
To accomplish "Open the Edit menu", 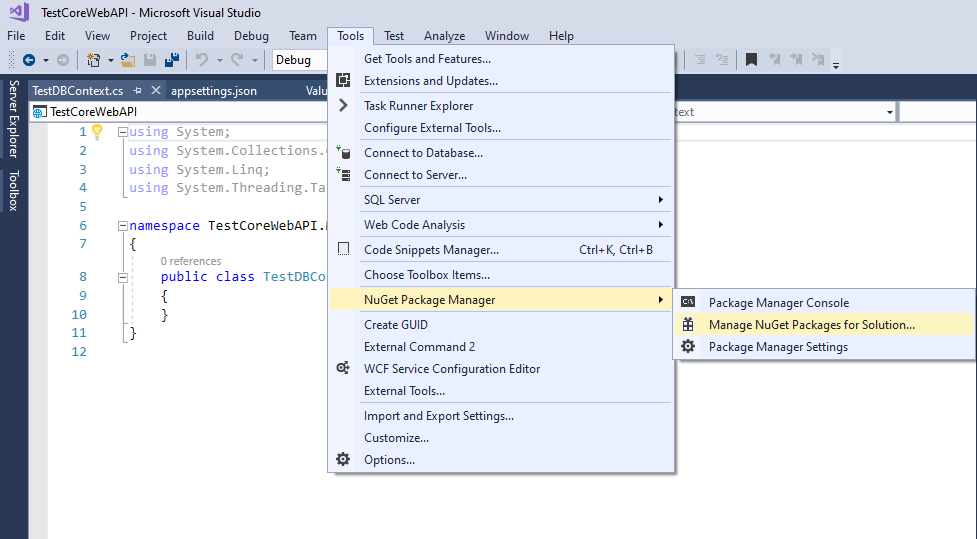I will (x=55, y=36).
